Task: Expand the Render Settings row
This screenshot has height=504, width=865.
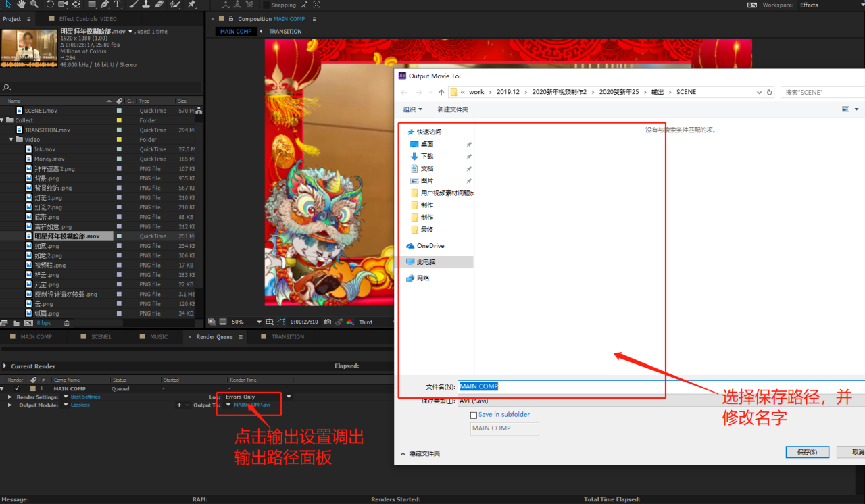Action: (x=10, y=397)
